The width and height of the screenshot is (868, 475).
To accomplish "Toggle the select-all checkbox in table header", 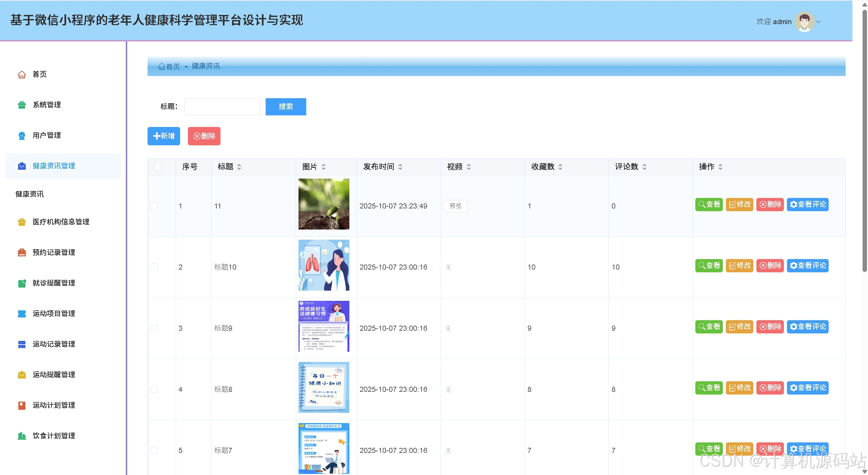I will (x=157, y=167).
